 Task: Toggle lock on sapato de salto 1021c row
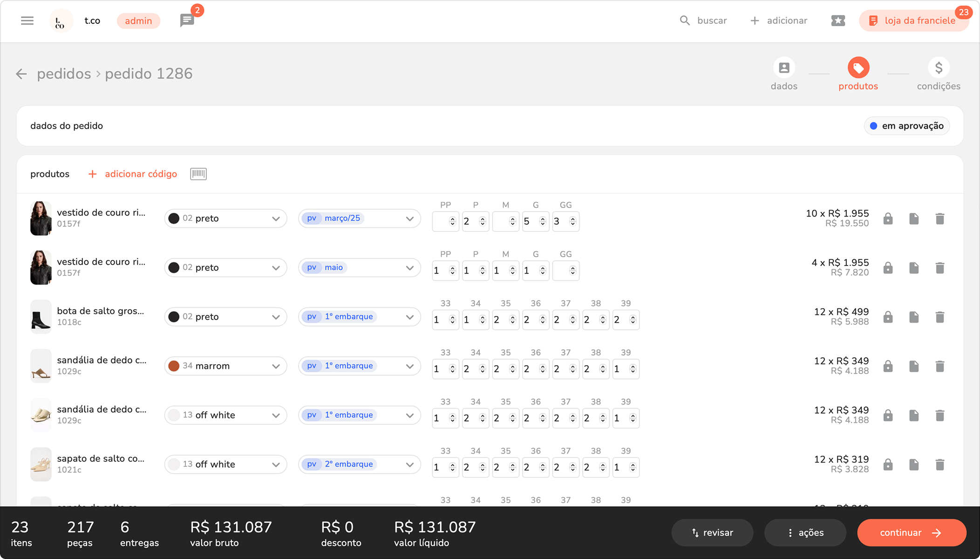(x=888, y=464)
